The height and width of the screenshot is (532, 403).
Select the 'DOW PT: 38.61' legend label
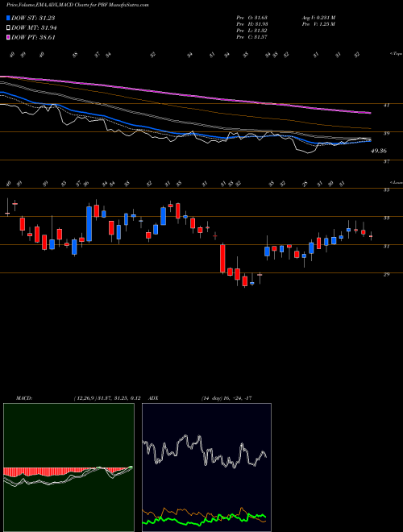[x=33, y=38]
